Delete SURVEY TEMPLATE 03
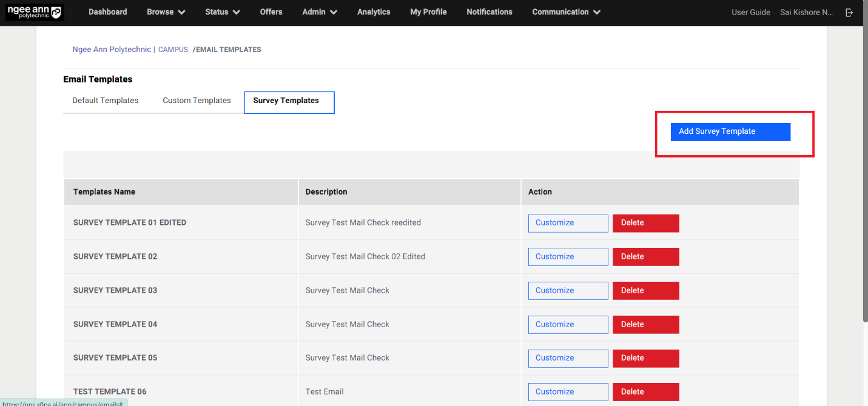The width and height of the screenshot is (868, 406). tap(645, 291)
